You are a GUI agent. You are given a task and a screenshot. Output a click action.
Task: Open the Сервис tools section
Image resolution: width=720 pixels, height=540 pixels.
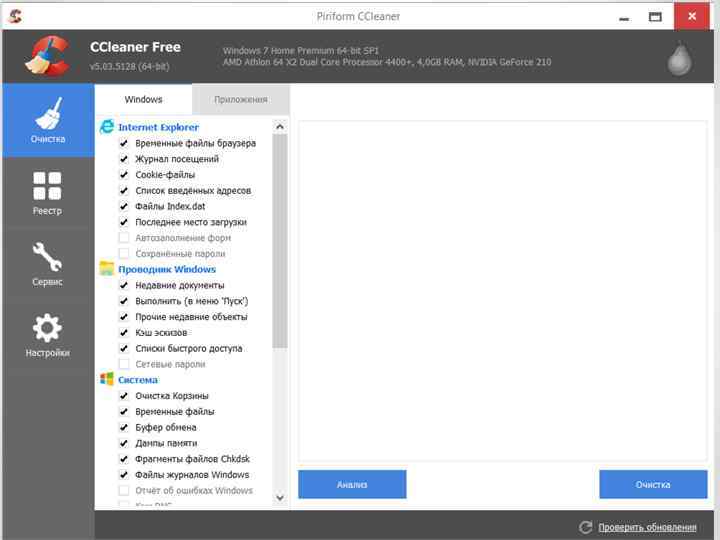48,264
